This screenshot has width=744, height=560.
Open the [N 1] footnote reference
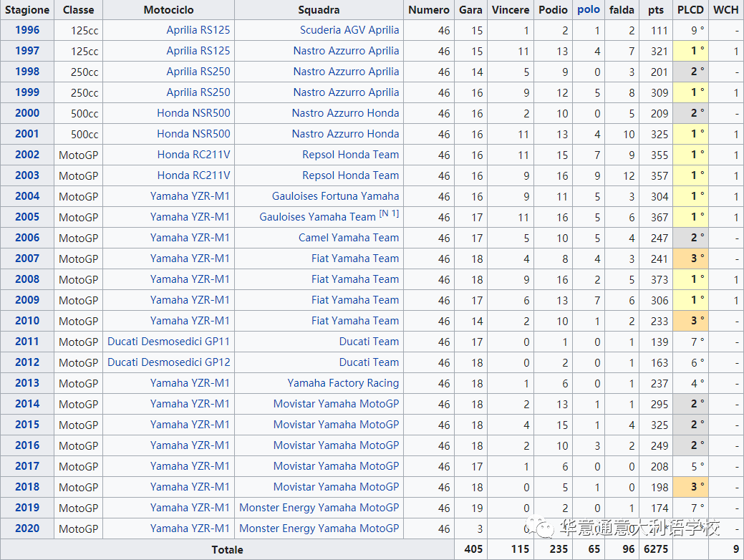pyautogui.click(x=389, y=213)
